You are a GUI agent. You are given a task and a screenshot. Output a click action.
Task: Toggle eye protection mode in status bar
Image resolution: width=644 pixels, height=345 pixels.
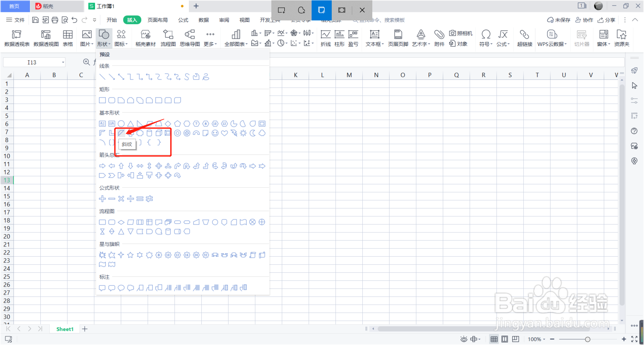464,339
